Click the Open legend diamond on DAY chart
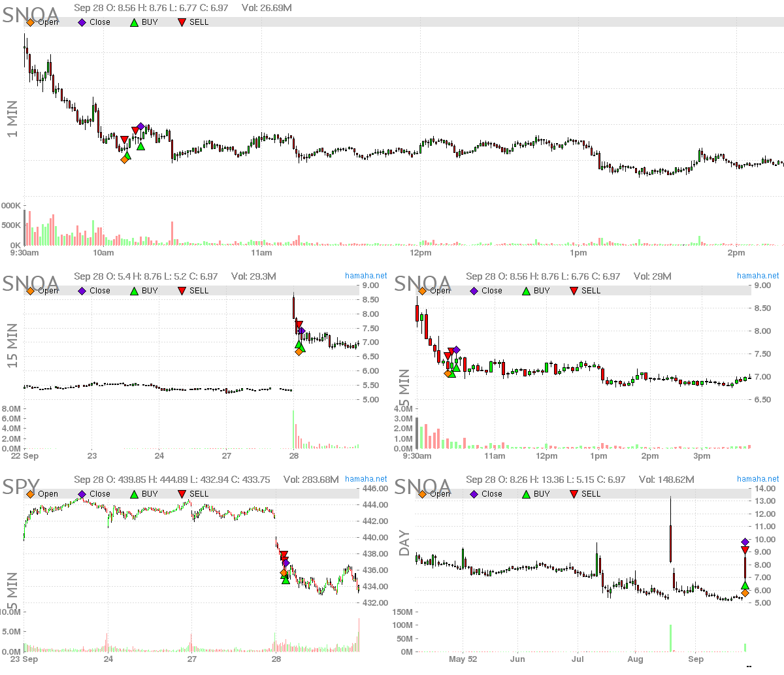 tap(422, 494)
